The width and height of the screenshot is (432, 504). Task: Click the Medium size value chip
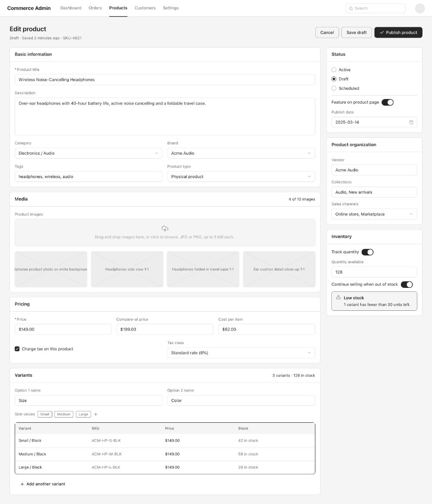(x=64, y=415)
